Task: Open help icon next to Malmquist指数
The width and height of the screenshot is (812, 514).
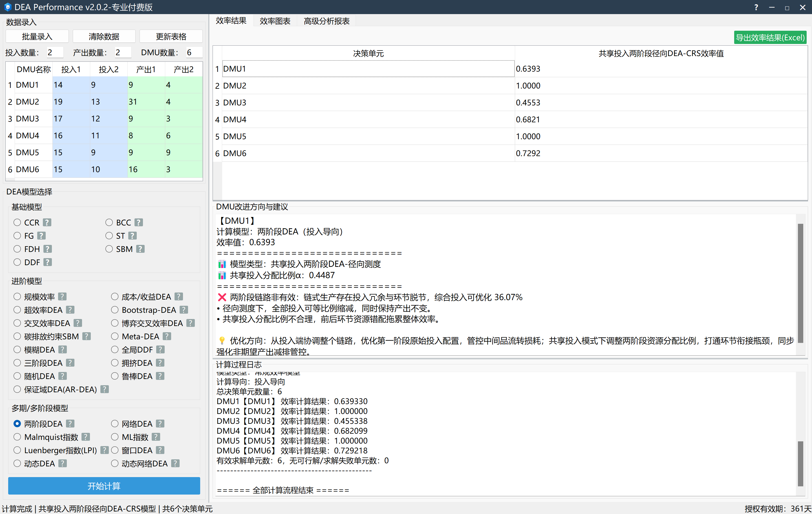Action: point(86,437)
